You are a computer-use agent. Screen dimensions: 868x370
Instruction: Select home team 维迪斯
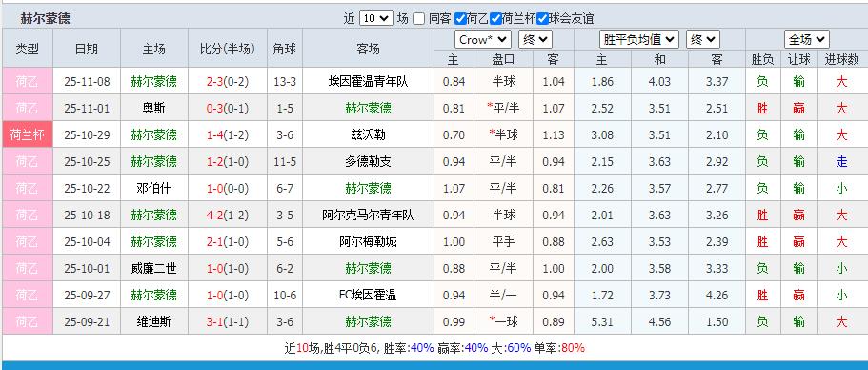pos(154,321)
